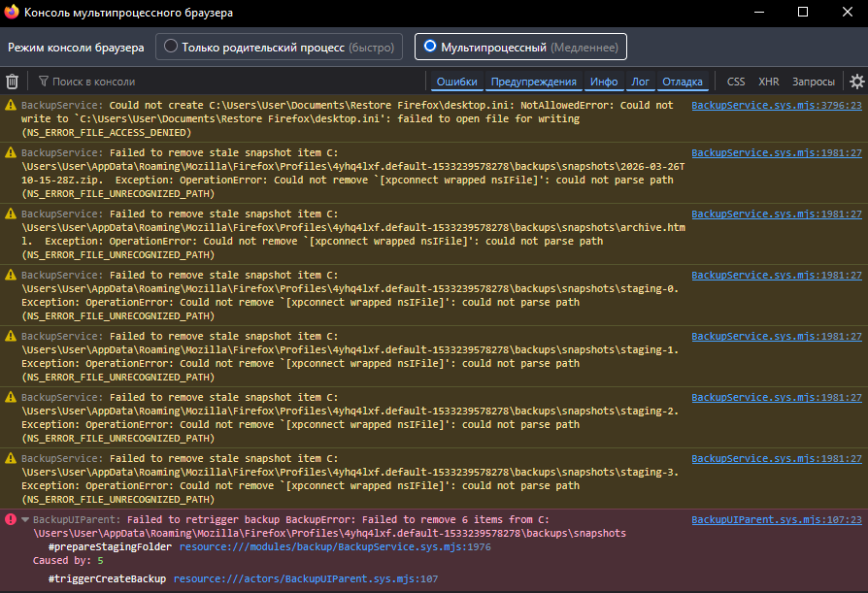Toggle the Ошибки errors filter
Viewport: 868px width, 593px height.
pyautogui.click(x=456, y=82)
